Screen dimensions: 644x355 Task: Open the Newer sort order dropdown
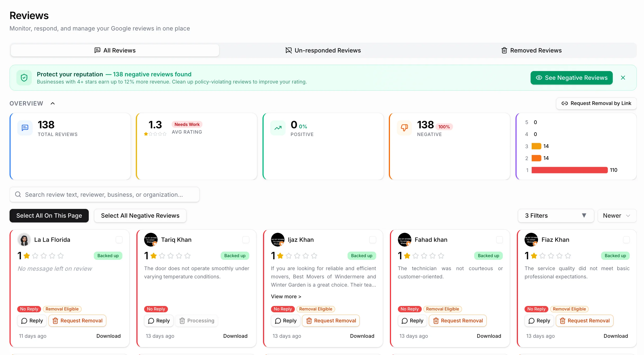pos(617,216)
